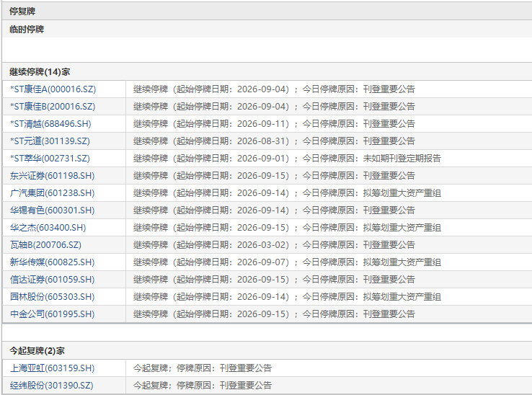
Task: Open *ST康佳B(200016.SZ) stock link
Action: pos(53,107)
